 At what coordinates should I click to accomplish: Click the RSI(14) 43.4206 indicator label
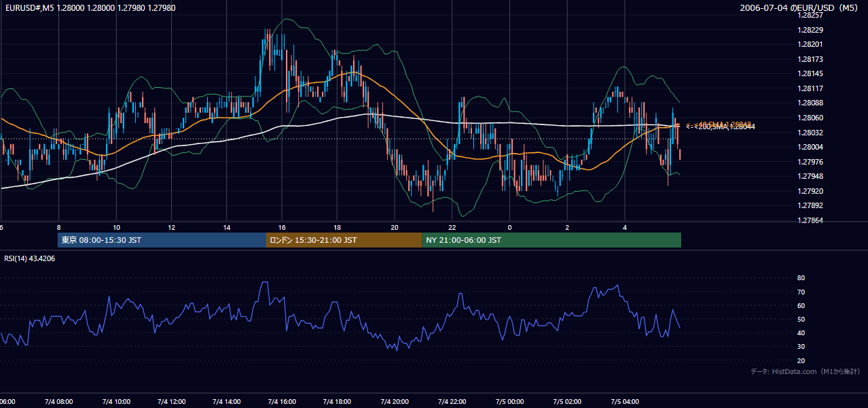tap(30, 258)
